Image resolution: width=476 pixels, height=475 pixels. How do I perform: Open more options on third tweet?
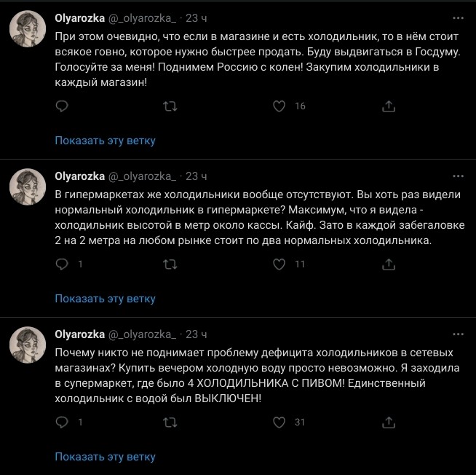(x=458, y=334)
